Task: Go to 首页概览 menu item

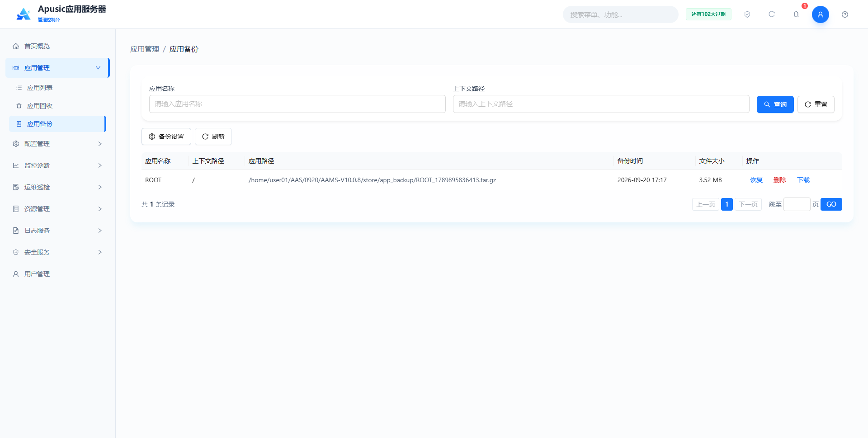Action: coord(57,46)
